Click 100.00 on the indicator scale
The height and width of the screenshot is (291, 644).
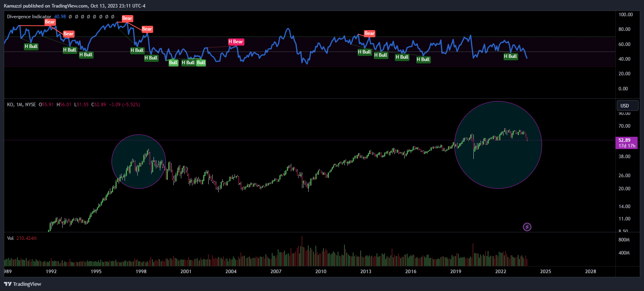click(626, 15)
